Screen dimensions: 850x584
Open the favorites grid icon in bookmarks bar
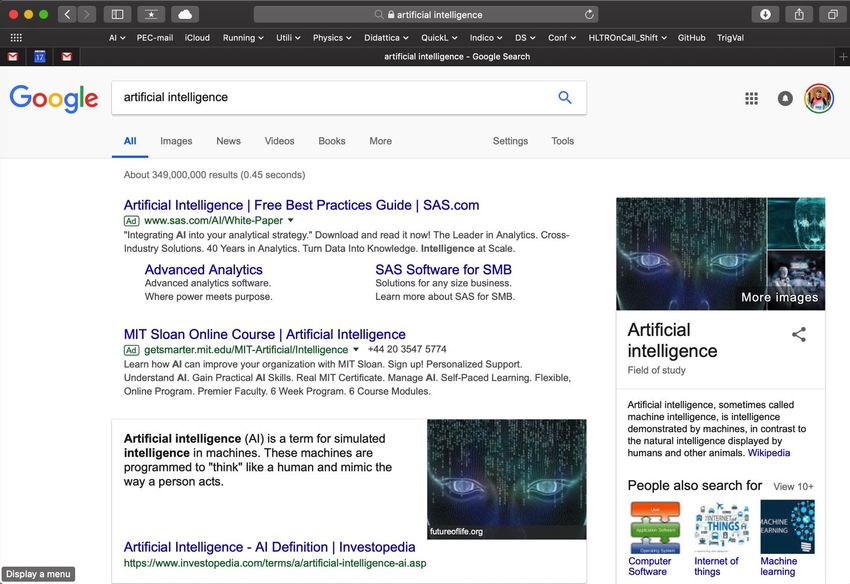(x=16, y=37)
